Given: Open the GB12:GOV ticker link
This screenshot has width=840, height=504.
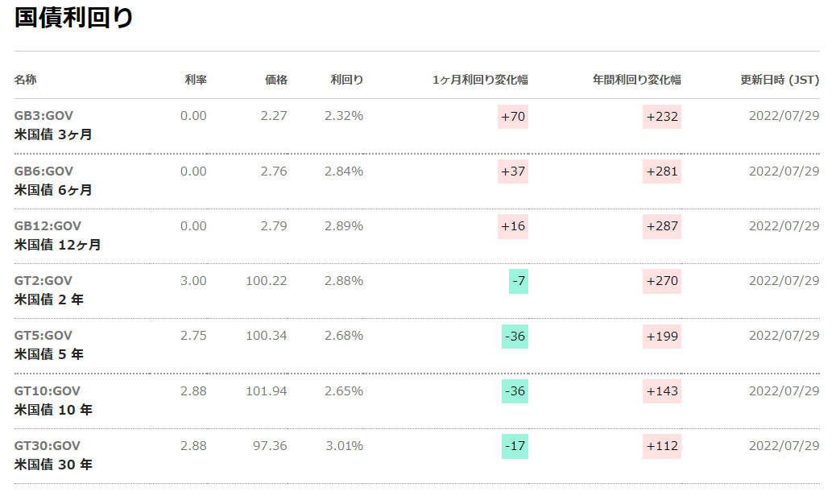Looking at the screenshot, I should coord(48,225).
